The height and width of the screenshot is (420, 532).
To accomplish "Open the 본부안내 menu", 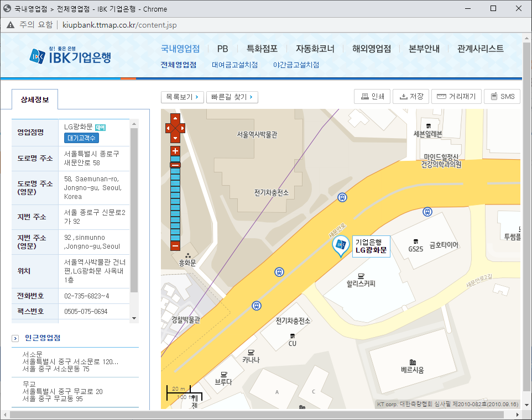I will click(x=424, y=49).
